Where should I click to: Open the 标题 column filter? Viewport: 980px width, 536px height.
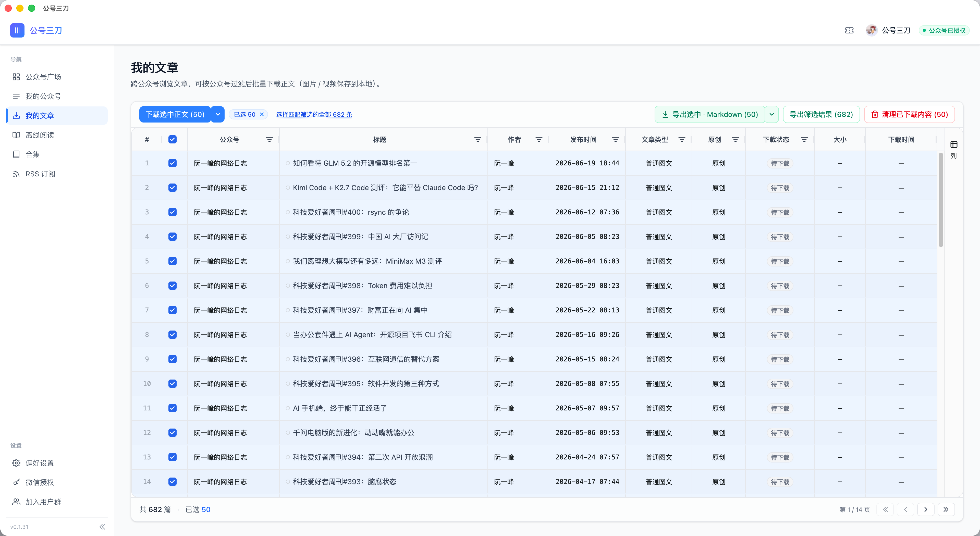[477, 140]
